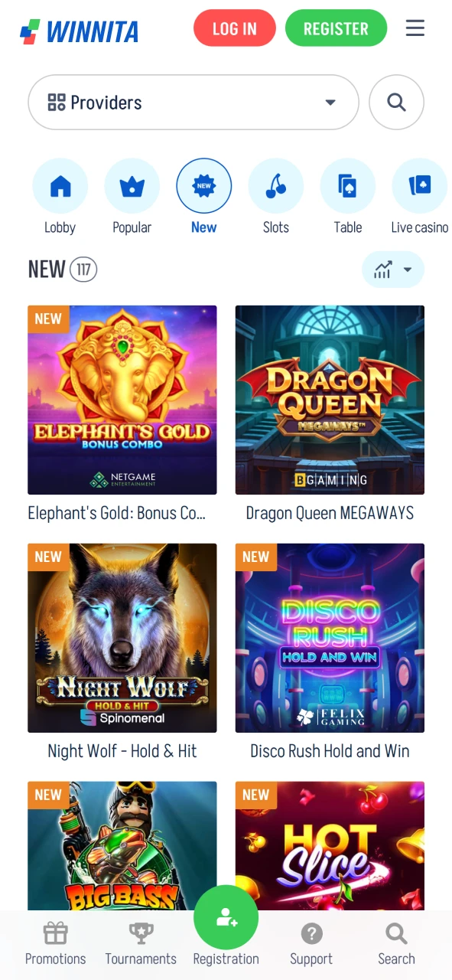The width and height of the screenshot is (452, 980).
Task: Open the hamburger menu icon
Action: click(x=415, y=28)
